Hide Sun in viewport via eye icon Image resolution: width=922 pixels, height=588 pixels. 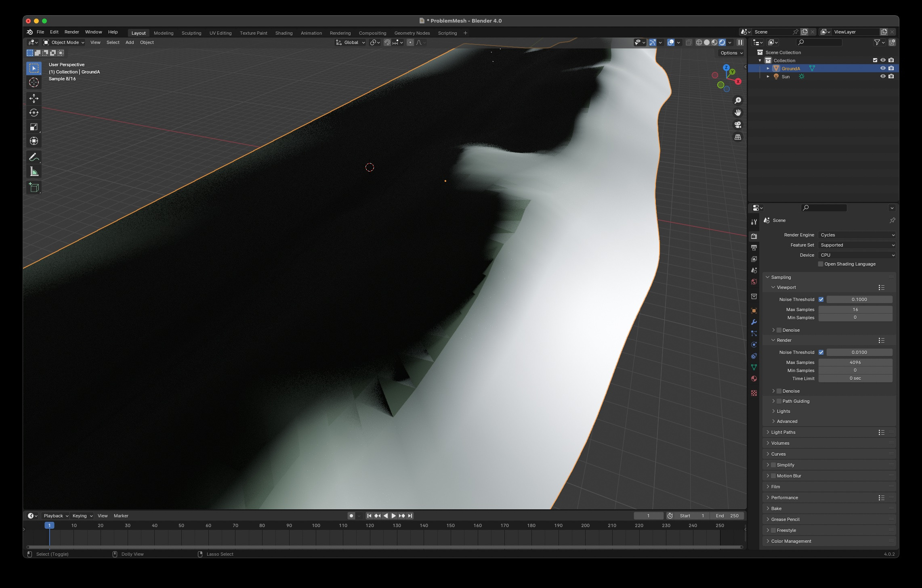pyautogui.click(x=883, y=76)
